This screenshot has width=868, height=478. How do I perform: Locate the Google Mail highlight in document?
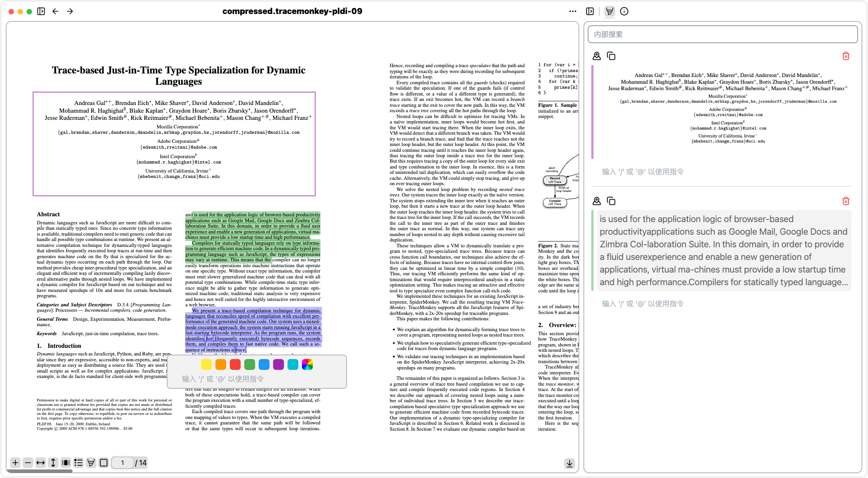[x=597, y=201]
